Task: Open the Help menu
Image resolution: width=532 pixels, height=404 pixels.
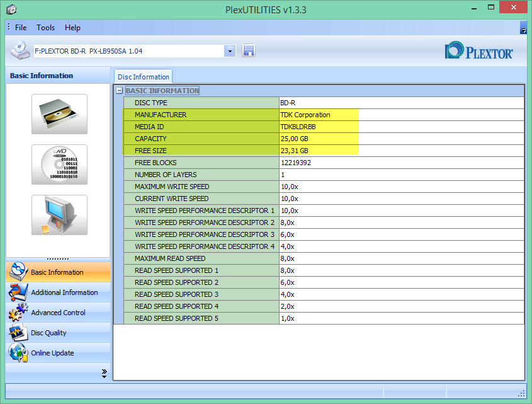Action: coord(72,28)
